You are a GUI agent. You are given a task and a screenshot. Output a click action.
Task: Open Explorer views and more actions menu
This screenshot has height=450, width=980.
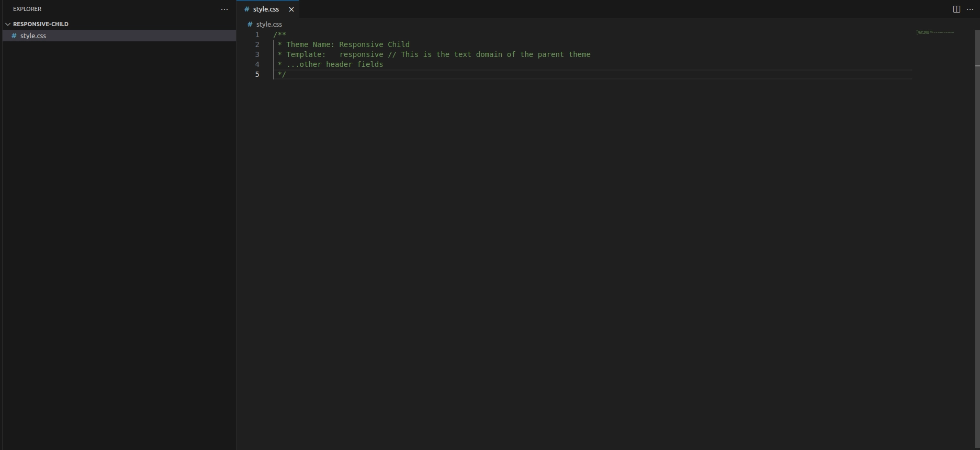tap(224, 9)
